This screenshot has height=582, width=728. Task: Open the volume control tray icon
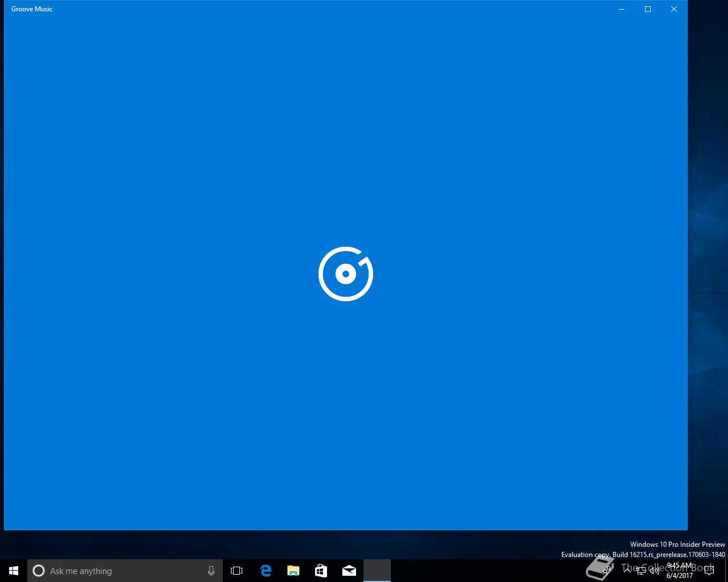[x=655, y=571]
